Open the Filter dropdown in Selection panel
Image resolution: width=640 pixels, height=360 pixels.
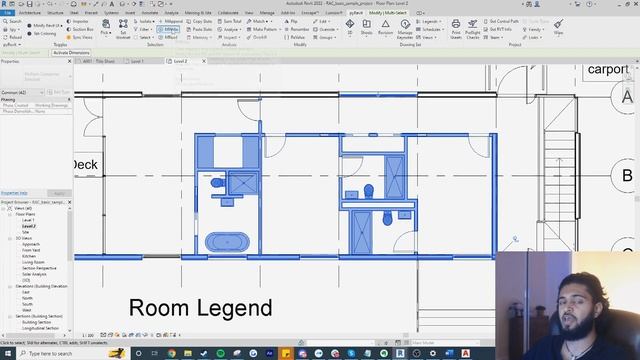click(142, 29)
